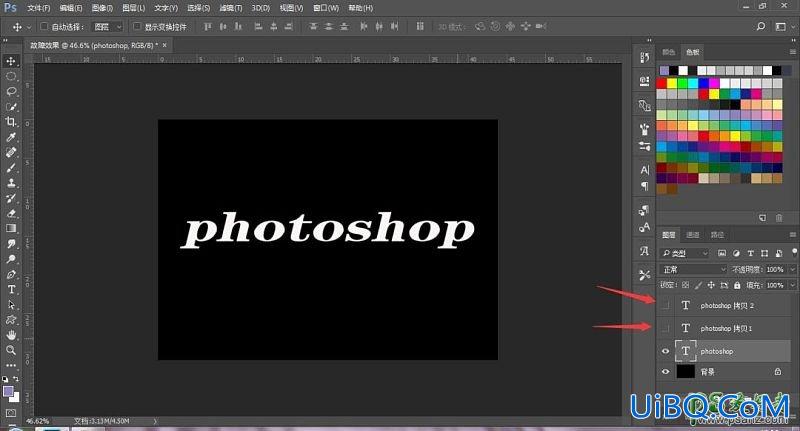Select the Hand tool
This screenshot has width=800, height=431.
tap(11, 335)
